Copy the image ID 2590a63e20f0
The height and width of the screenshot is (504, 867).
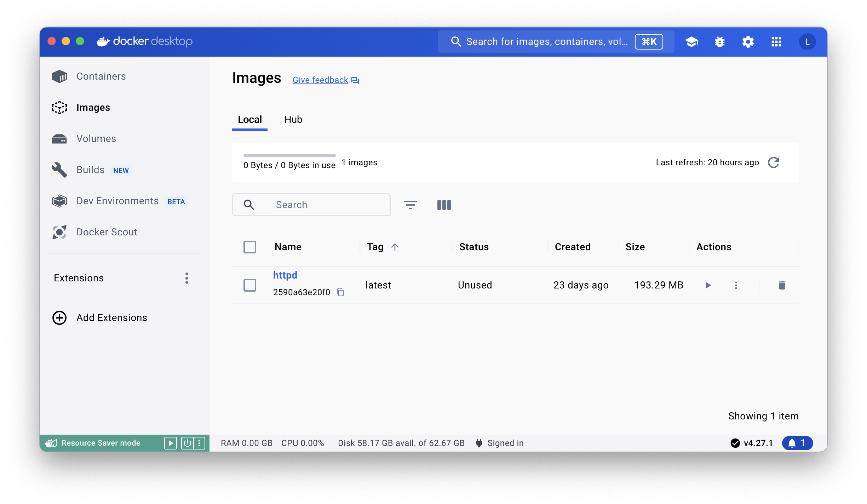(340, 292)
